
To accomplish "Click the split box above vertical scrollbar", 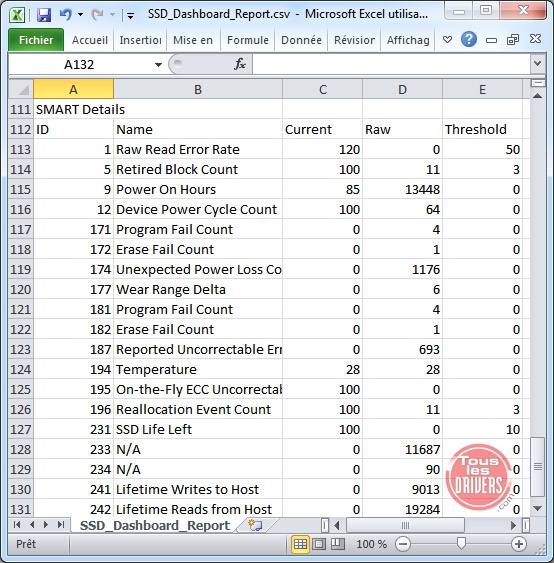I will (537, 83).
